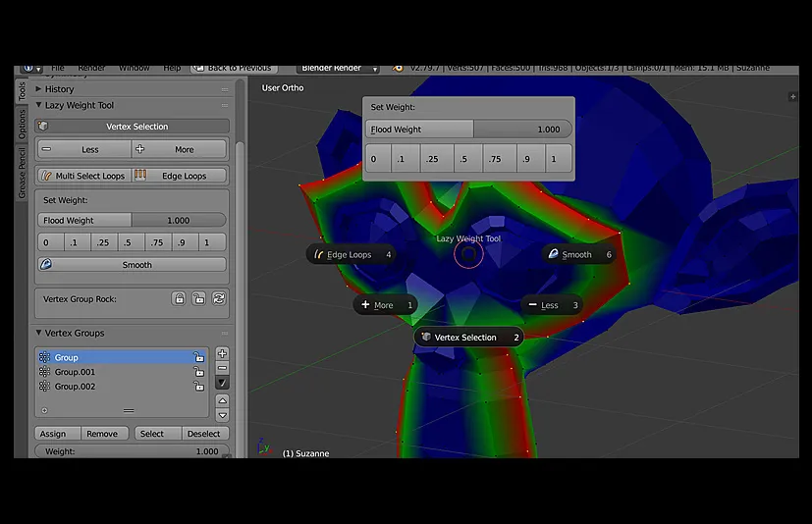
Task: Click Vertex Selection button in Lazy Weight Tool panel
Action: 132,127
